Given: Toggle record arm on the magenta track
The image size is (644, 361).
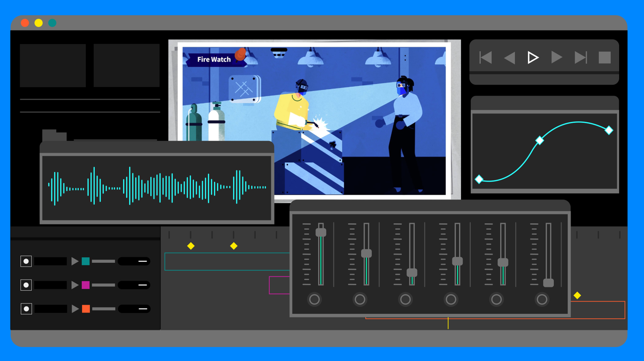Looking at the screenshot, I should coord(26,285).
